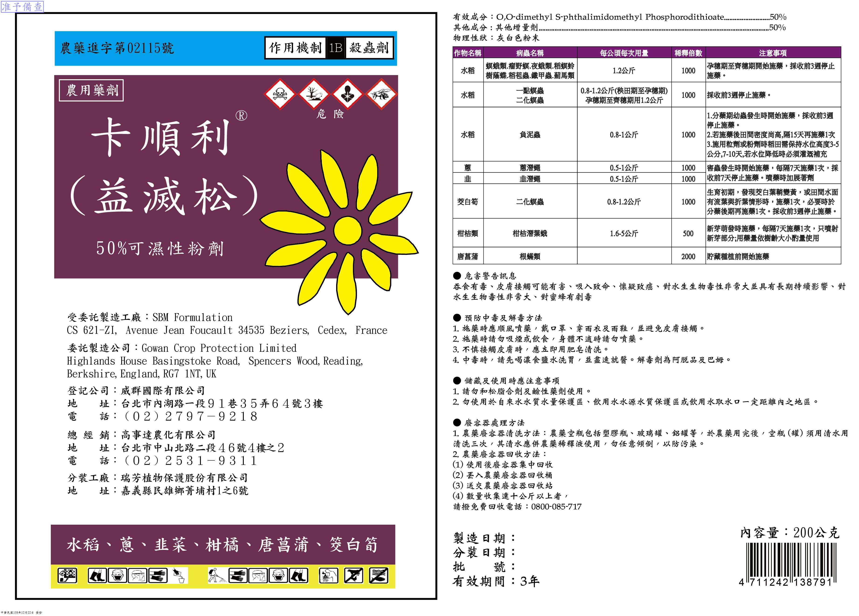Image resolution: width=859 pixels, height=616 pixels.
Task: Click '威群國際有限公司' registrant name
Action: click(x=163, y=390)
